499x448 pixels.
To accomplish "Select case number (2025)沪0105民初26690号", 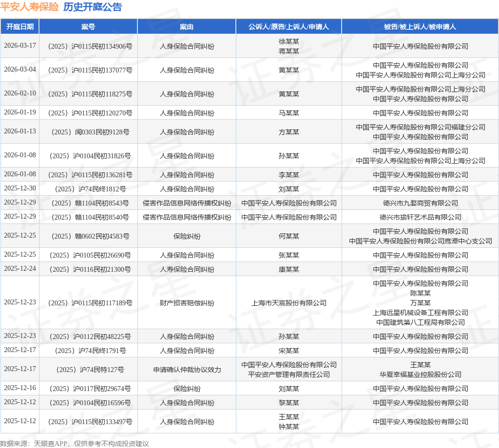I will point(90,255).
